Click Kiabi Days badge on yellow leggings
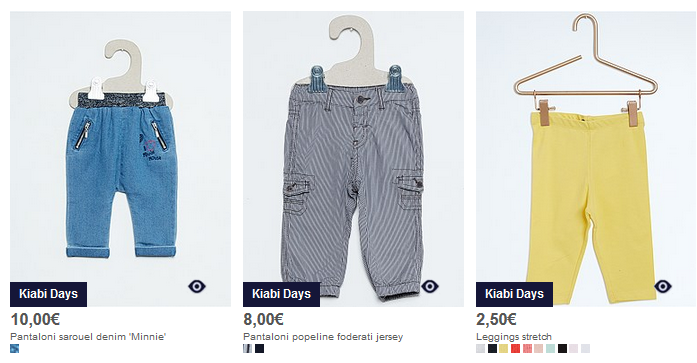Viewport: 697px width, 363px height. tap(514, 294)
